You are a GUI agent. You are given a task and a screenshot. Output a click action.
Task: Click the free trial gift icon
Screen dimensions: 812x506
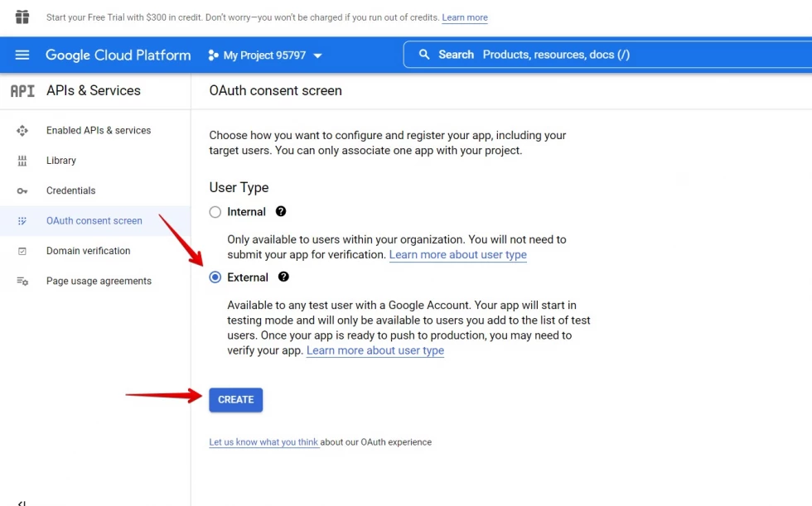pos(22,17)
